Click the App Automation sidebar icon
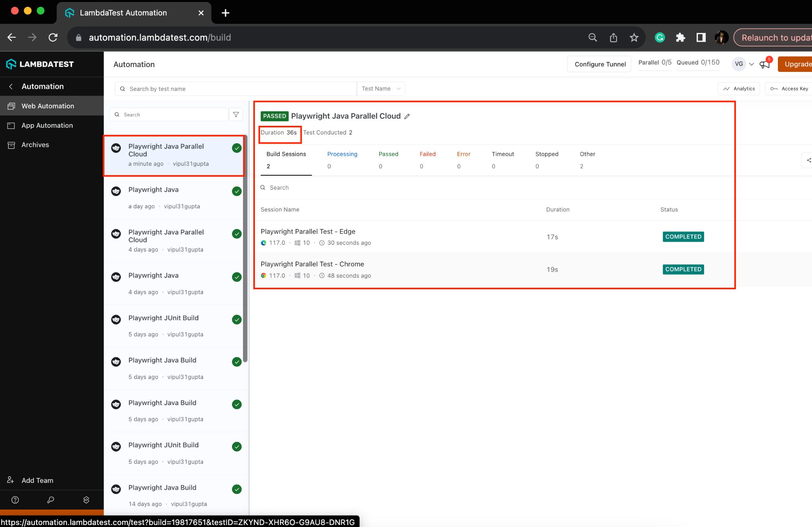 coord(11,125)
